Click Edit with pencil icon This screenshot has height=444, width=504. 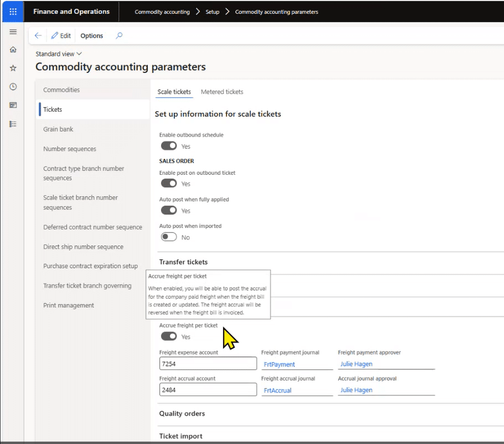(x=61, y=36)
